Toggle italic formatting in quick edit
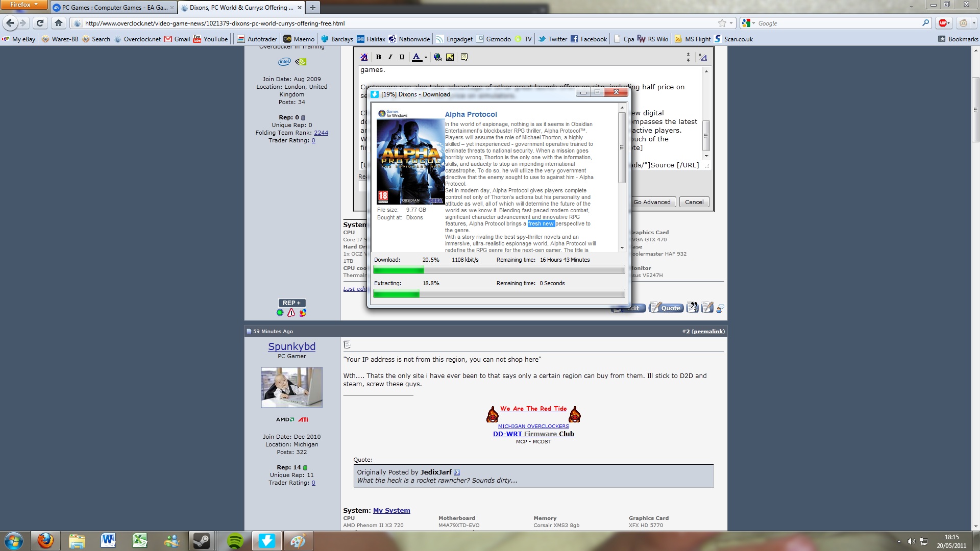 [x=390, y=57]
